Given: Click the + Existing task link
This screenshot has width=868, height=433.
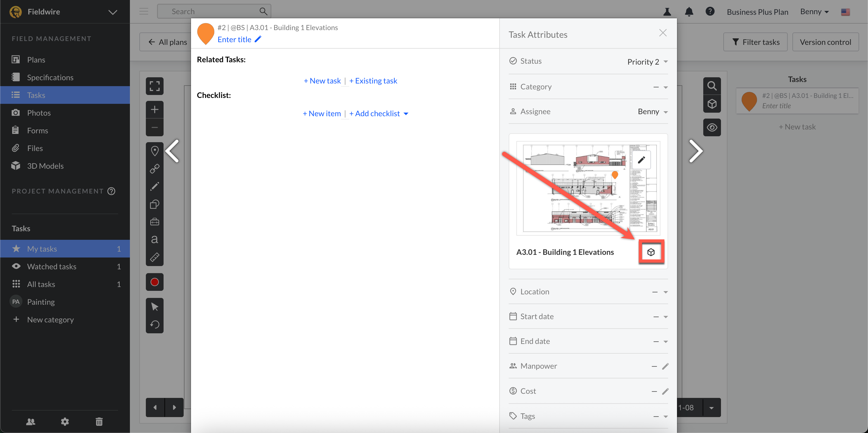Looking at the screenshot, I should pos(373,81).
